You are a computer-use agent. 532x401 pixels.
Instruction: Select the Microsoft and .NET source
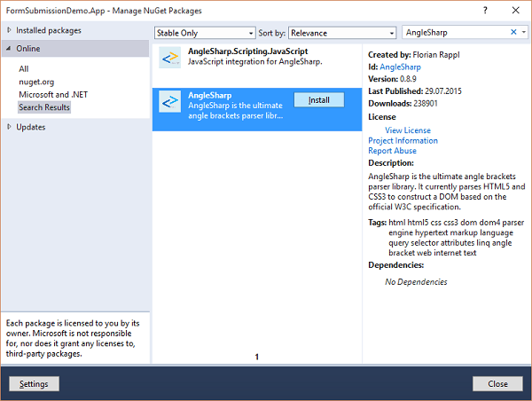53,94
